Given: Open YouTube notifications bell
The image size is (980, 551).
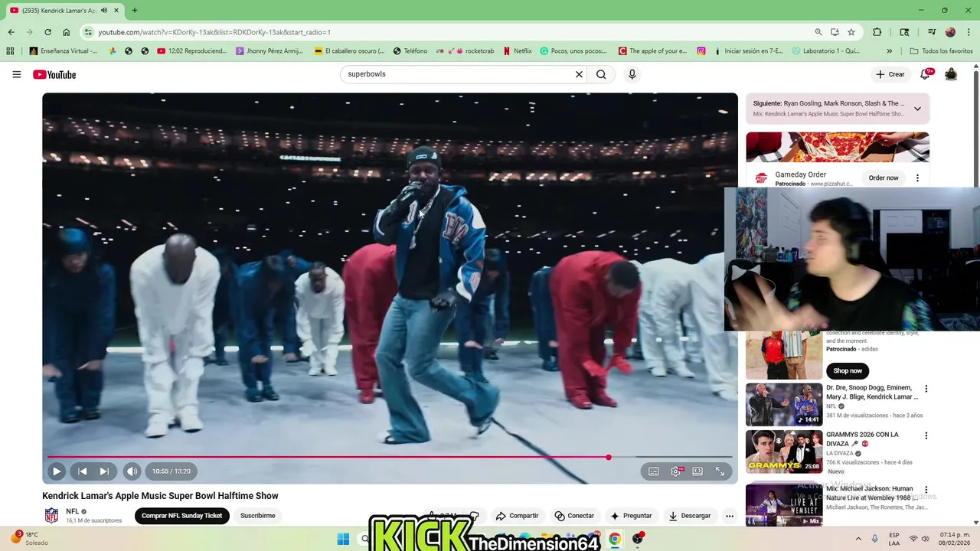Looking at the screenshot, I should tap(925, 74).
